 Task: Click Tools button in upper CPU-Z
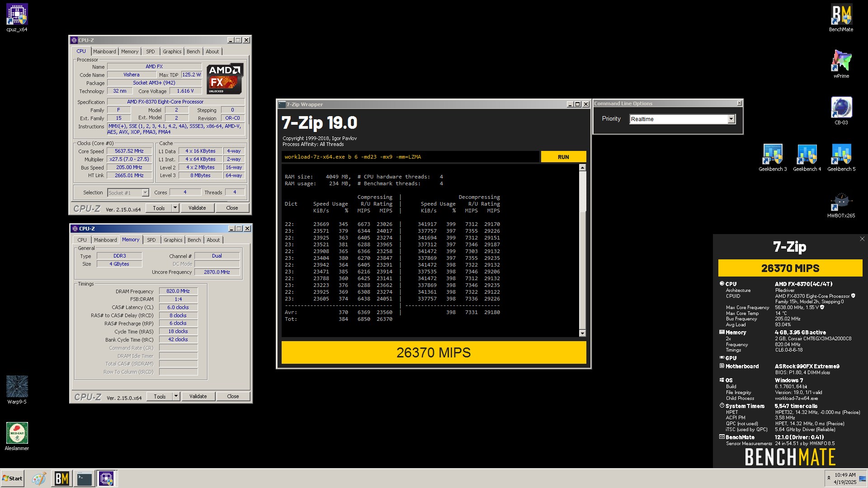click(x=159, y=208)
